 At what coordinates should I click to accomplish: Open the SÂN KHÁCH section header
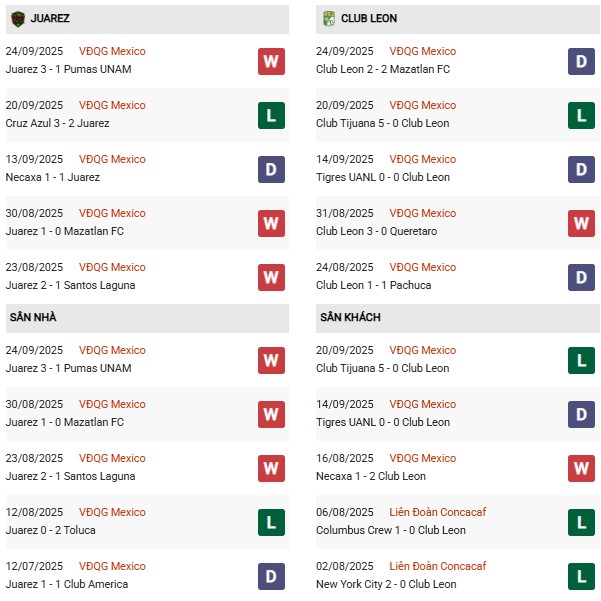click(458, 318)
